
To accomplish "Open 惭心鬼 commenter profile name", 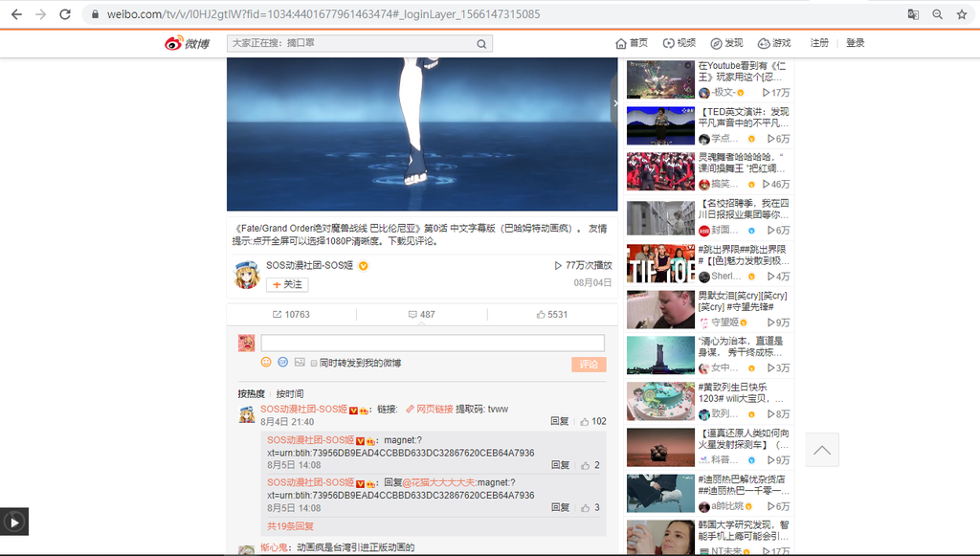I will click(x=274, y=547).
